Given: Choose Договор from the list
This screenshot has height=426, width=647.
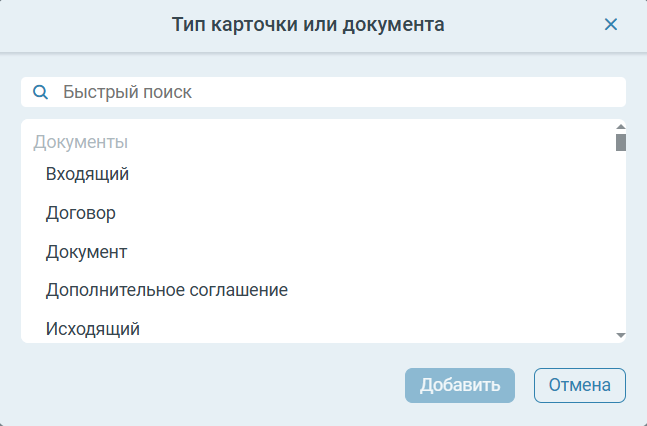Looking at the screenshot, I should coord(81,213).
